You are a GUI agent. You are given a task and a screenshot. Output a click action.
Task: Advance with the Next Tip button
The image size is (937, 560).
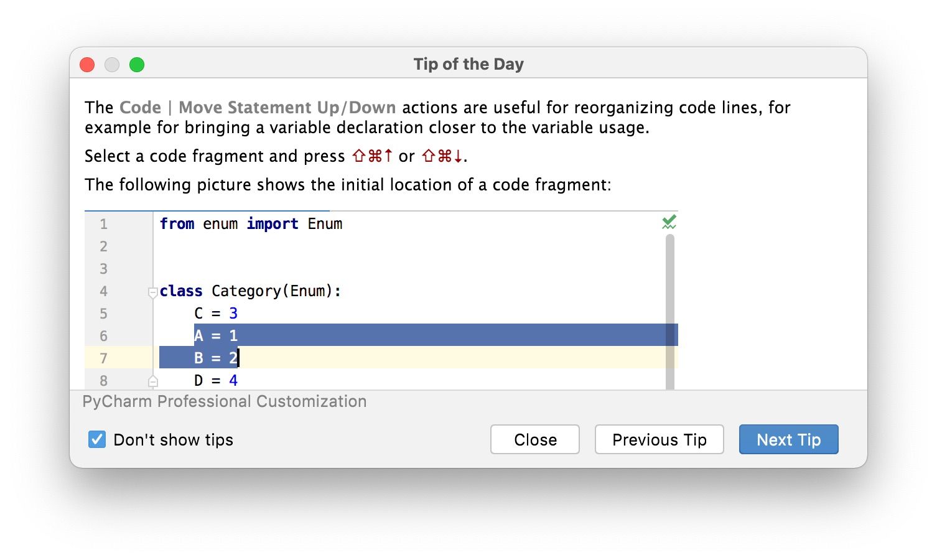point(788,440)
